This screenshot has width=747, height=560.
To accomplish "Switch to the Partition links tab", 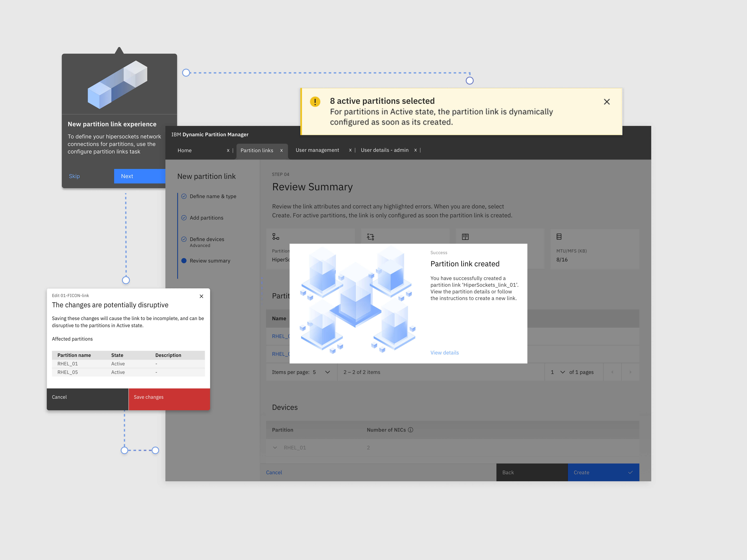I will pyautogui.click(x=257, y=151).
